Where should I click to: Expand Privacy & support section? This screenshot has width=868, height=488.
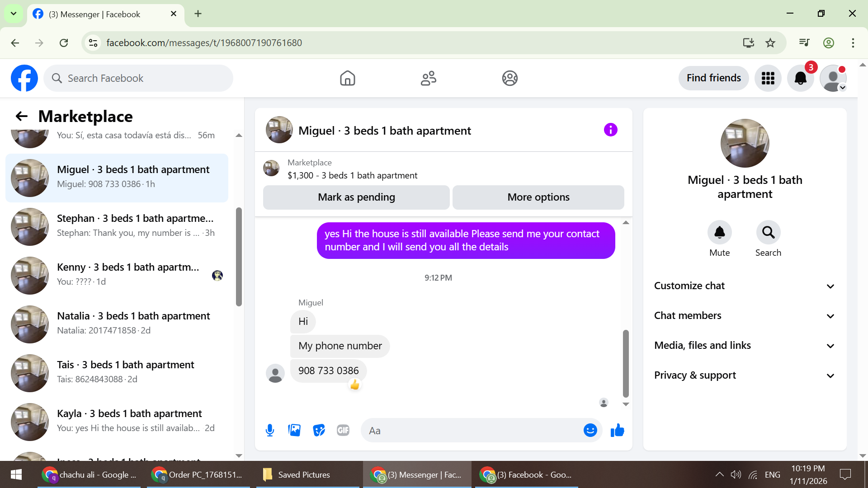coord(745,375)
